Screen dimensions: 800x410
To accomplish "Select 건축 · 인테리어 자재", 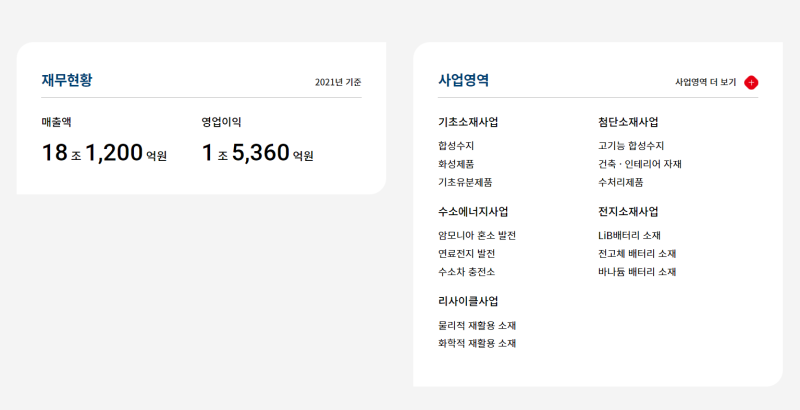I will pos(639,164).
